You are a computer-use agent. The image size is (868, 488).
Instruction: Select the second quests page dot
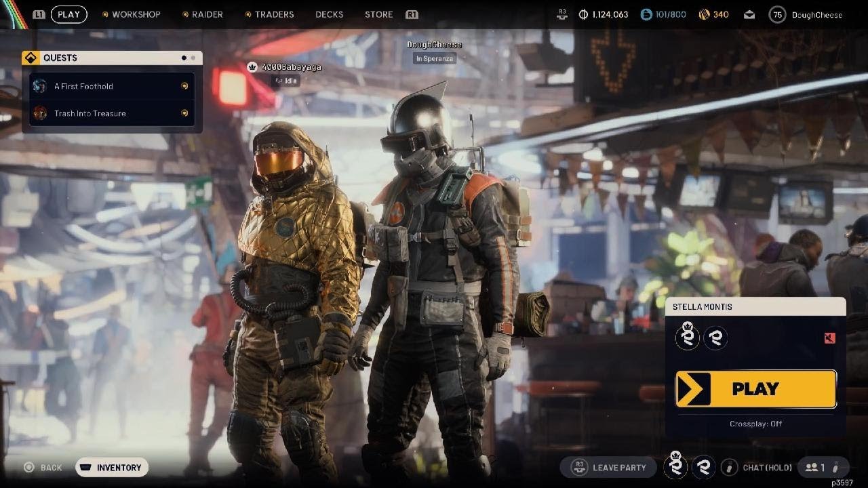193,58
